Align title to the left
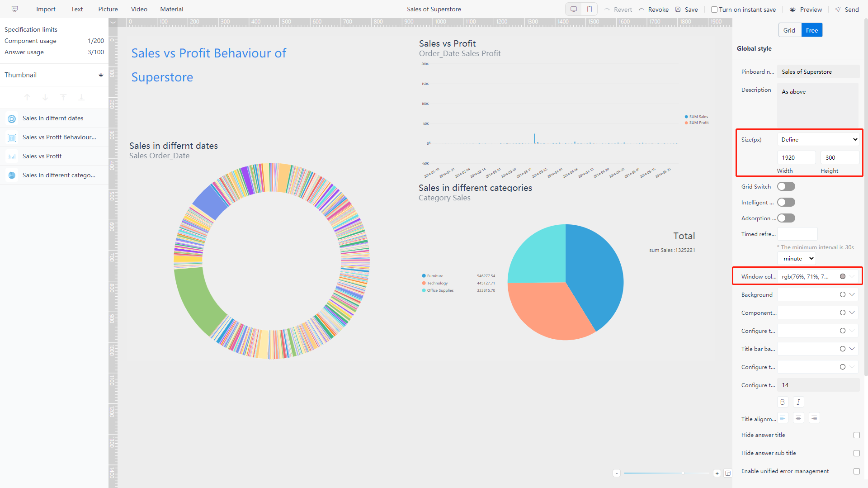This screenshot has width=868, height=488. tap(783, 418)
